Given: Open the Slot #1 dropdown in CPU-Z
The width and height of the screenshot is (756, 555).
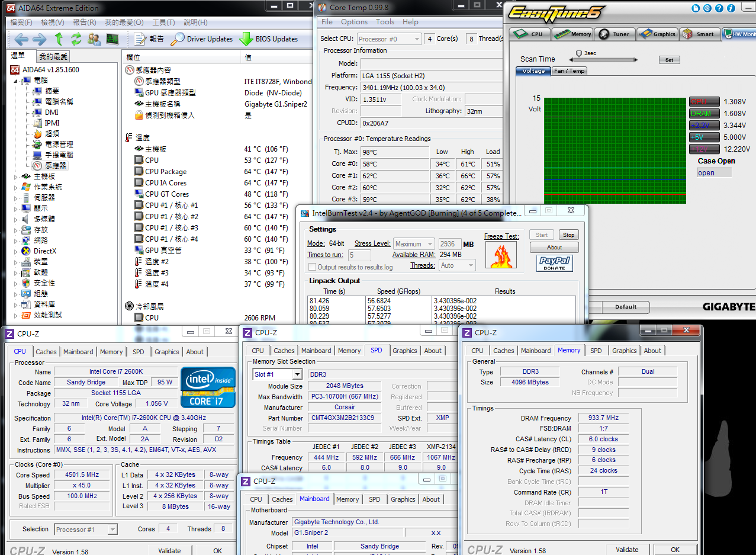Looking at the screenshot, I should point(296,374).
